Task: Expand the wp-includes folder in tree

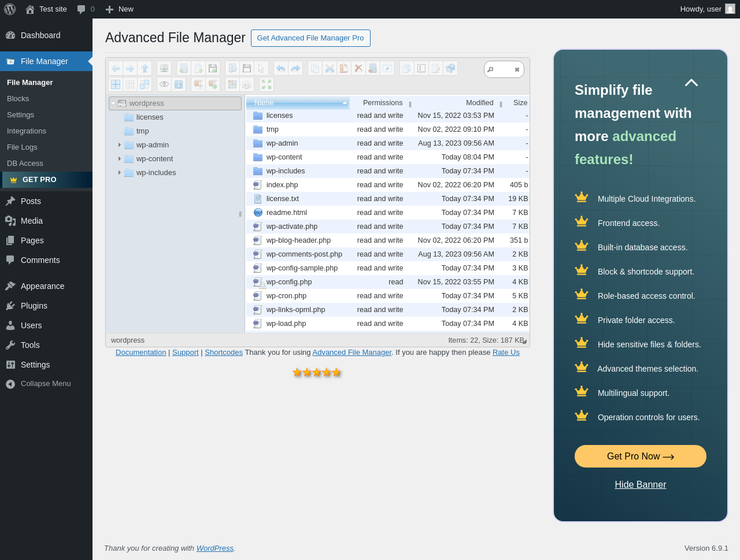Action: [120, 173]
